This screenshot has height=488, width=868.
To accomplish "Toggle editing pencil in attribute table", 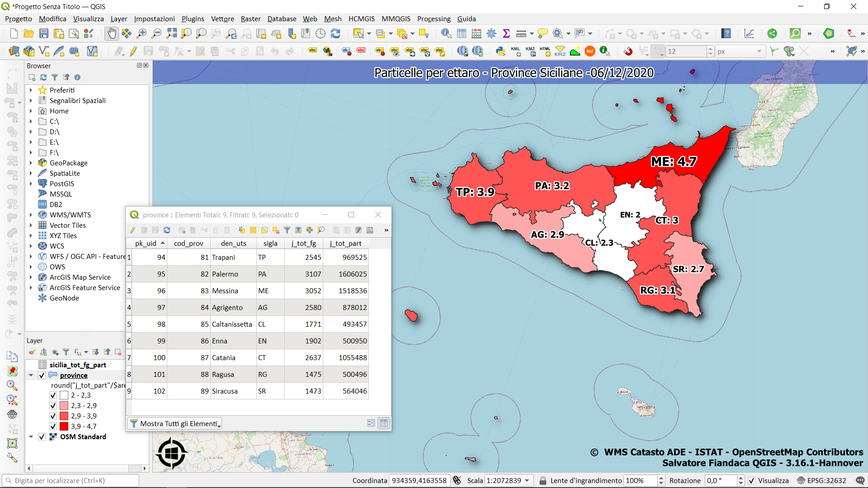I will click(133, 230).
